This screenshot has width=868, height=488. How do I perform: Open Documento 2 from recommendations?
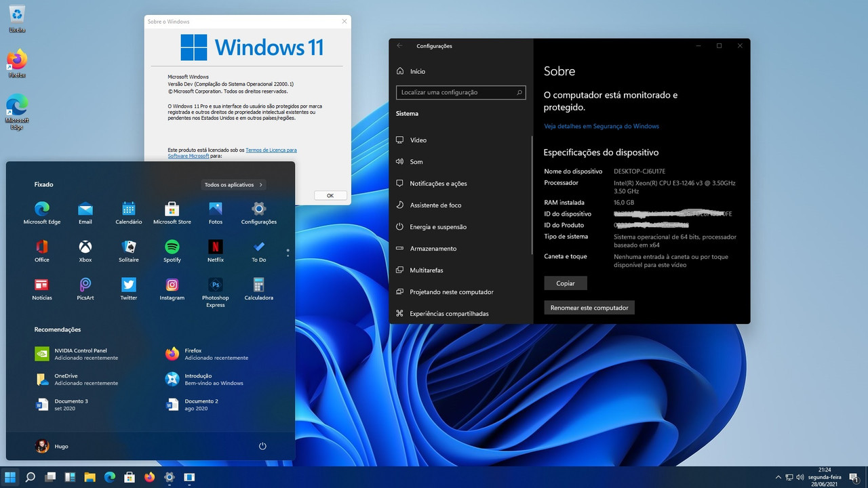point(192,405)
